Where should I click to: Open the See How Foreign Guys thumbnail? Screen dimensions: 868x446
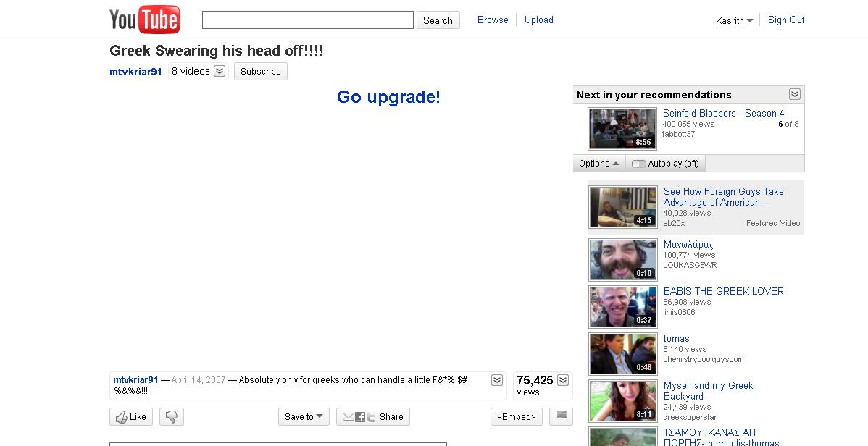pos(623,207)
